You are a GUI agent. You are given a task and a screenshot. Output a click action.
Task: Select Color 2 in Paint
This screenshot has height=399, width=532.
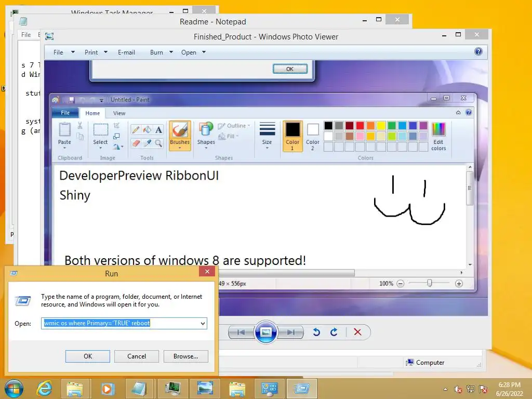pyautogui.click(x=312, y=136)
